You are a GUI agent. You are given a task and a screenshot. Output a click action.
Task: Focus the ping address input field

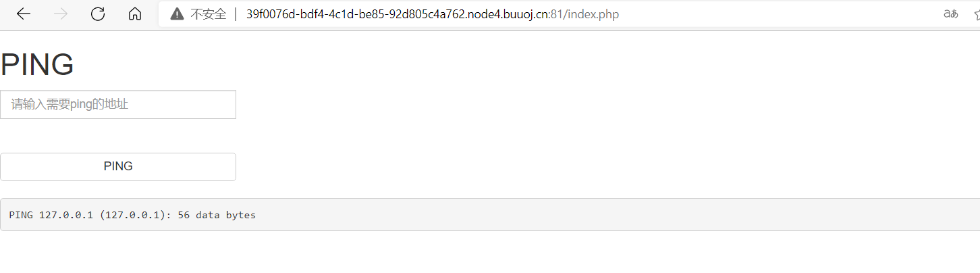(x=118, y=104)
